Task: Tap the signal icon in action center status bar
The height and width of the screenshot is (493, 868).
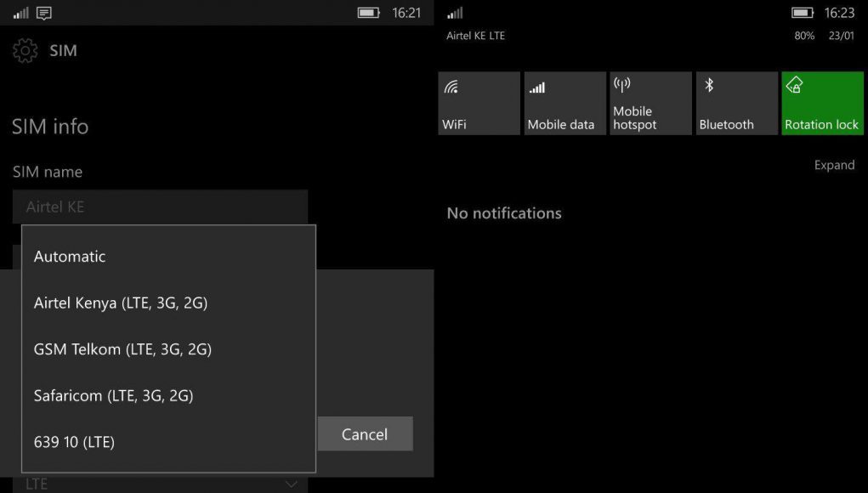Action: (x=455, y=13)
